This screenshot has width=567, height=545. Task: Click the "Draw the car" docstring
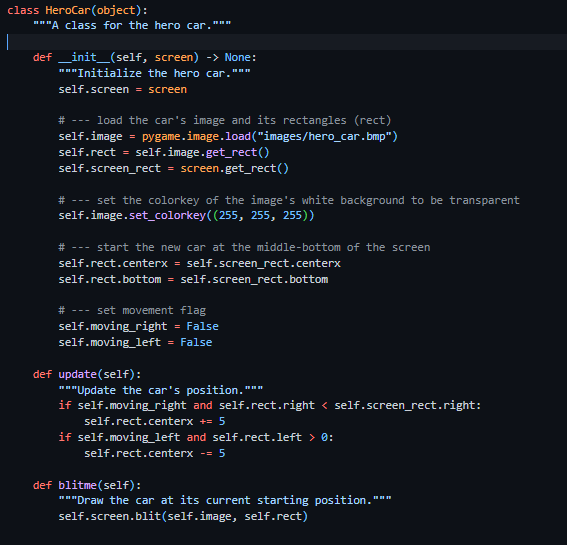225,501
